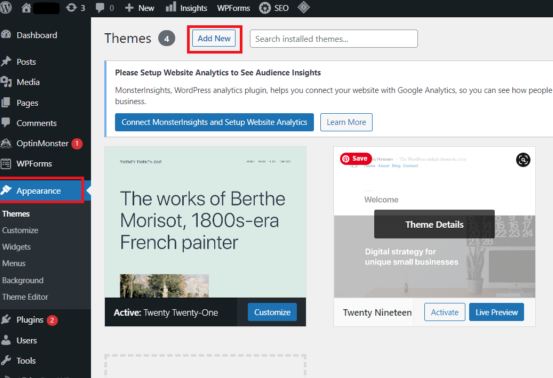Click the Twenty Nineteen theme name
Viewport: 553px width, 378px height.
(x=377, y=312)
